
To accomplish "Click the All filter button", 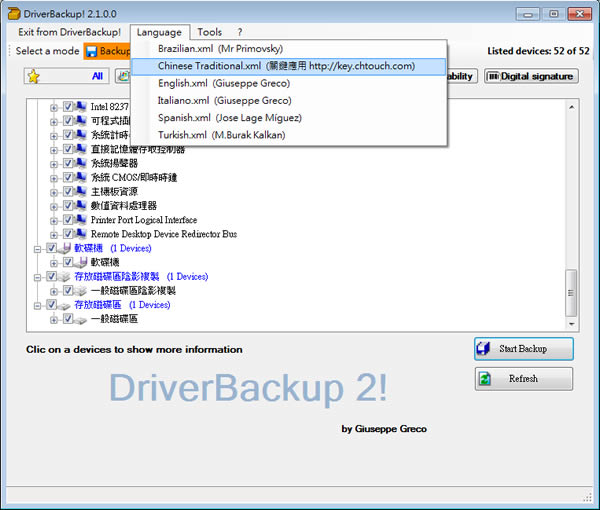I will 67,76.
